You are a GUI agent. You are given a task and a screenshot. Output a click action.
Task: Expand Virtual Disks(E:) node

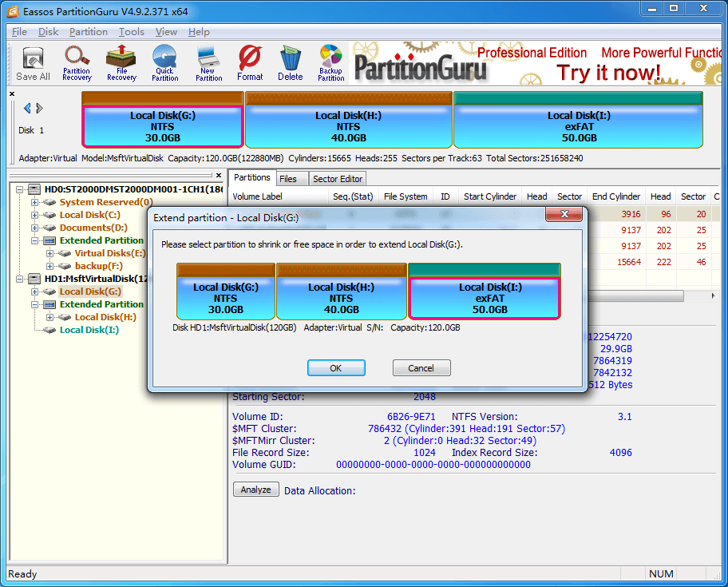[x=50, y=253]
